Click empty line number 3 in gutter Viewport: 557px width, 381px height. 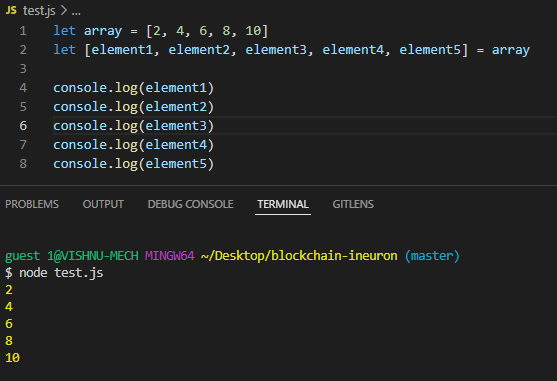23,69
